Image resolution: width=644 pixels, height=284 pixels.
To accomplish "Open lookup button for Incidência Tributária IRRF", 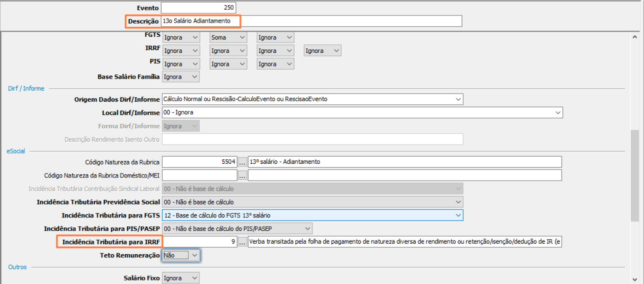I will 242,242.
